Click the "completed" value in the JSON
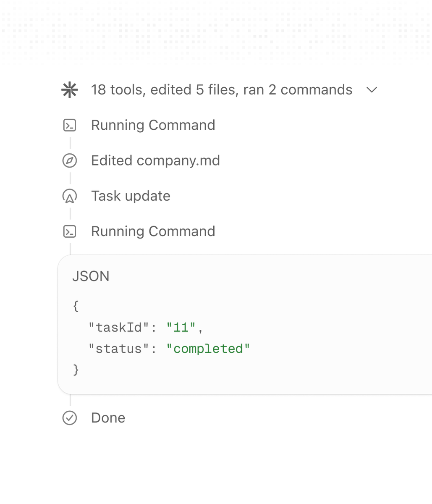 click(x=208, y=349)
